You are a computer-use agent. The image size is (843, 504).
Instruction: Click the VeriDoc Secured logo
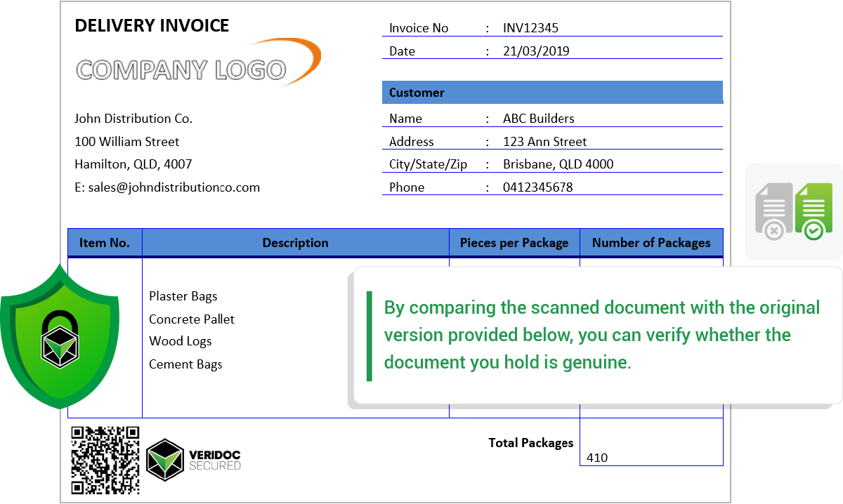click(x=194, y=459)
